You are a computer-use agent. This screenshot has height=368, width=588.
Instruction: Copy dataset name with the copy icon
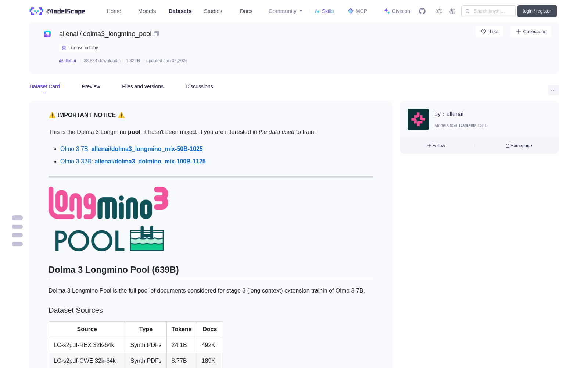(x=156, y=34)
